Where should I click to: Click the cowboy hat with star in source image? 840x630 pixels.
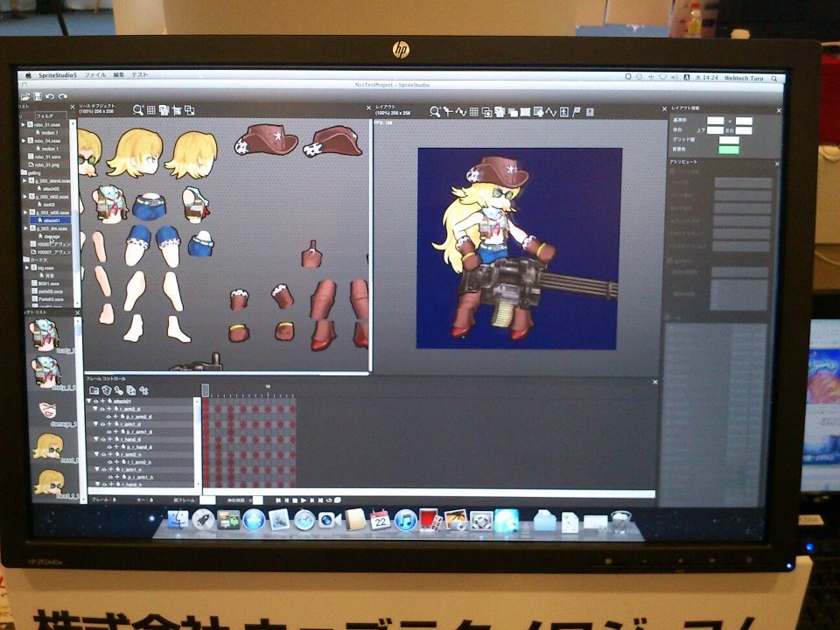pos(266,139)
